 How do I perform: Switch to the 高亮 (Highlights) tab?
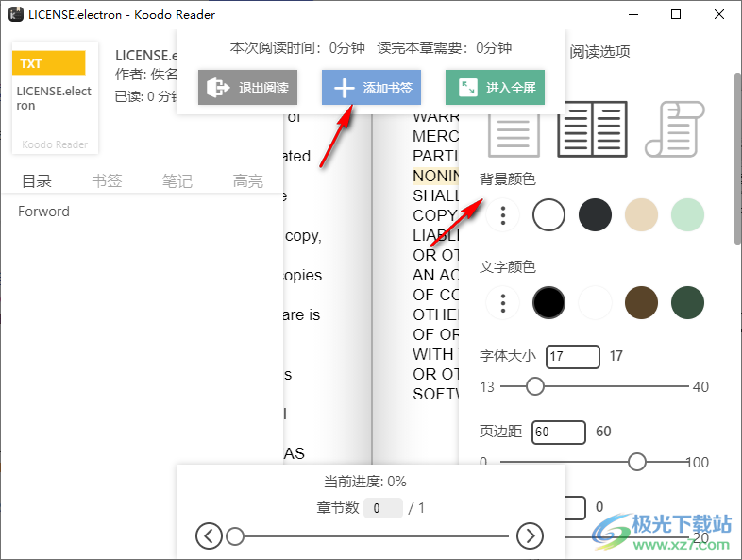[247, 180]
